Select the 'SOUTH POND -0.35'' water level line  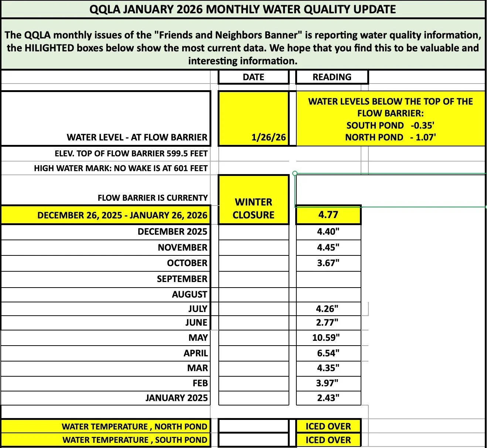390,125
